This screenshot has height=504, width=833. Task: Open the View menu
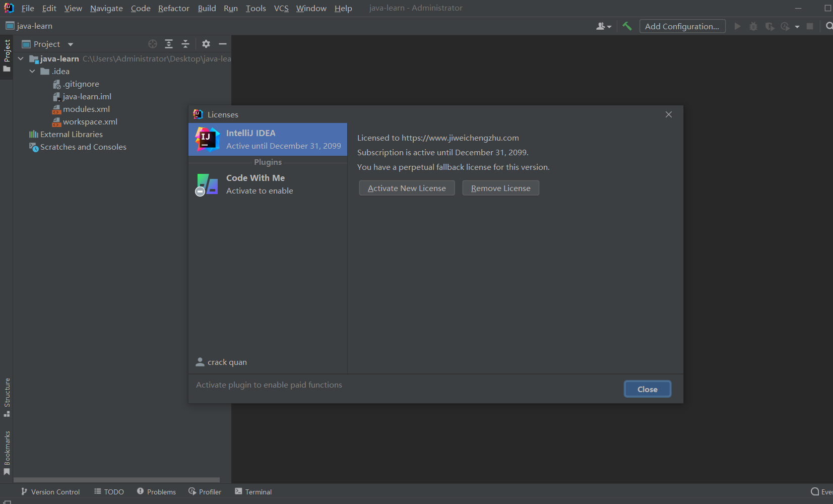pyautogui.click(x=73, y=8)
